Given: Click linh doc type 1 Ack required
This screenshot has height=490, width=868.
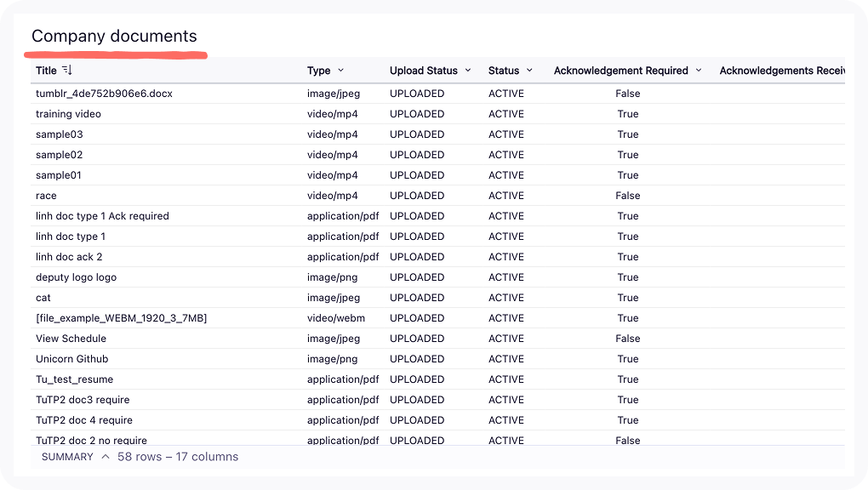Looking at the screenshot, I should click(102, 216).
